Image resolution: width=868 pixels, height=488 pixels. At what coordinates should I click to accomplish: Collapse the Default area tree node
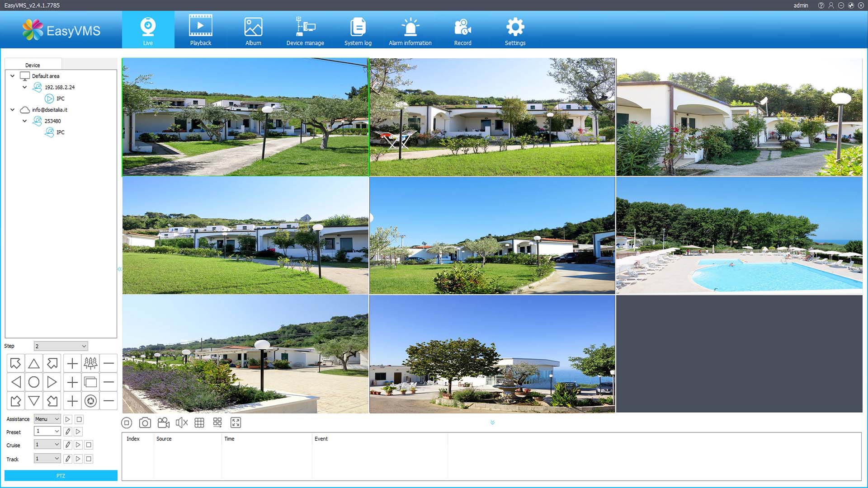(x=13, y=76)
